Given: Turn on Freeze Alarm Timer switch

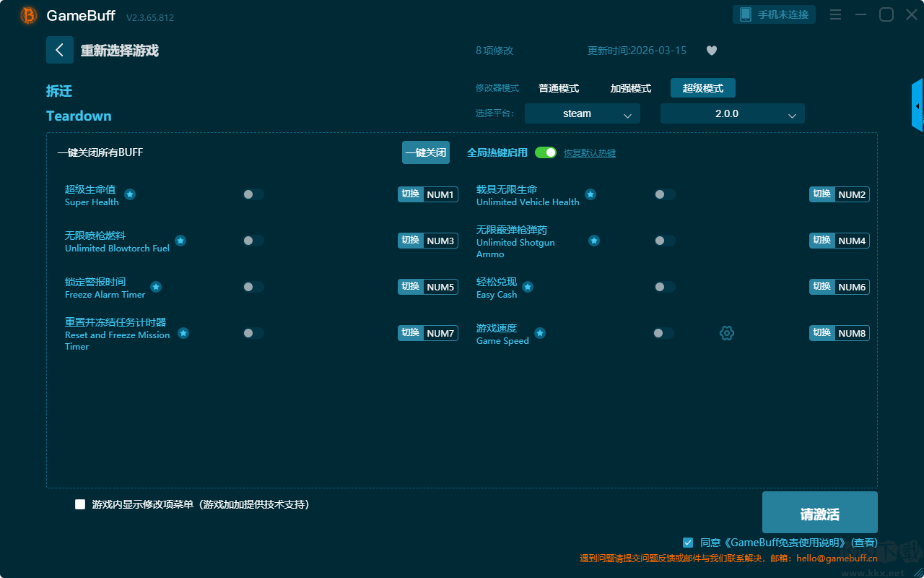Looking at the screenshot, I should click(253, 287).
